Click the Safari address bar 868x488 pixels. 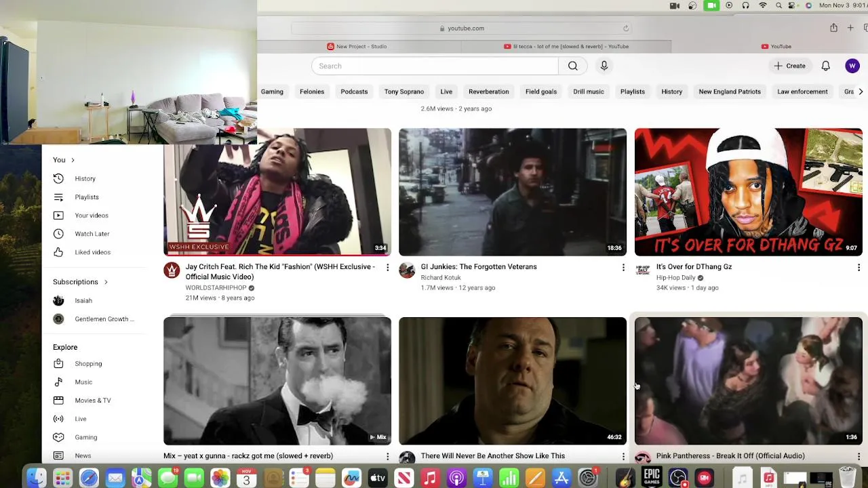pyautogui.click(x=461, y=28)
